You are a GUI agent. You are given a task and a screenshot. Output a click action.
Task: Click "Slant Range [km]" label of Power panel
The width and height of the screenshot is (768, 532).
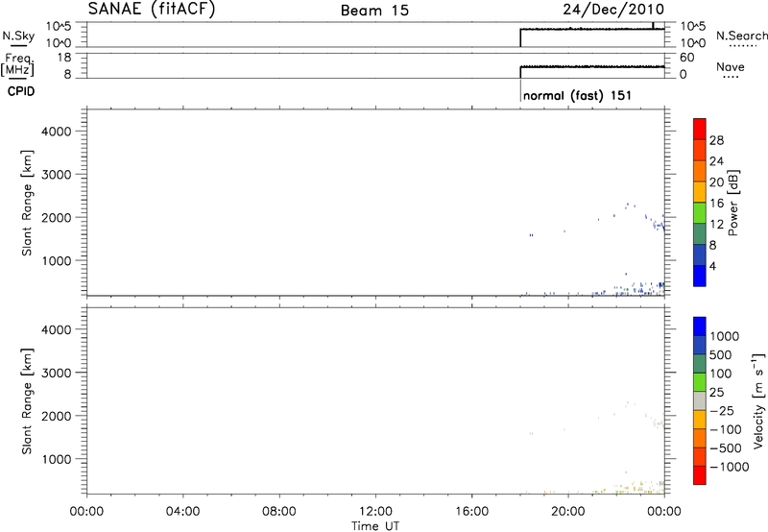pyautogui.click(x=27, y=203)
